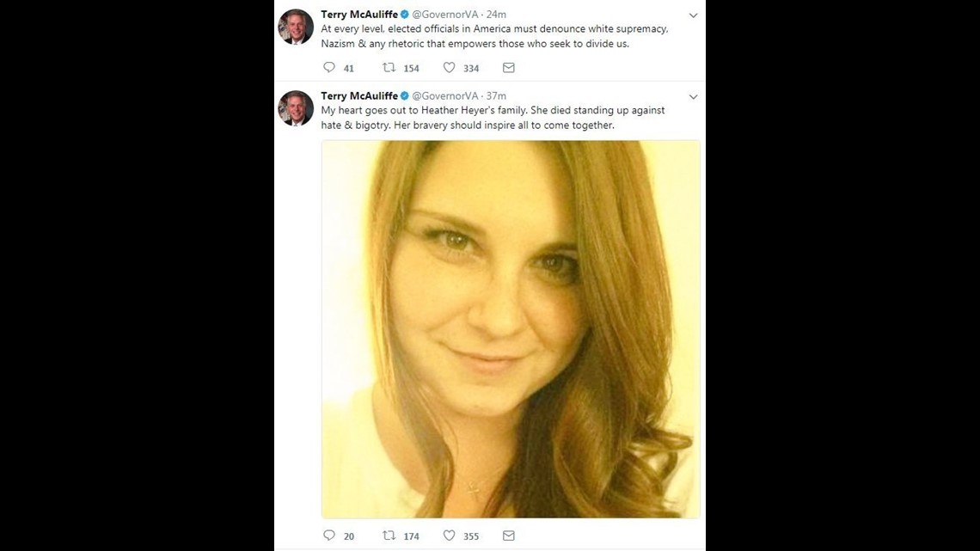Image resolution: width=980 pixels, height=551 pixels.
Task: Like the tweet denouncing white supremacy
Action: [449, 67]
